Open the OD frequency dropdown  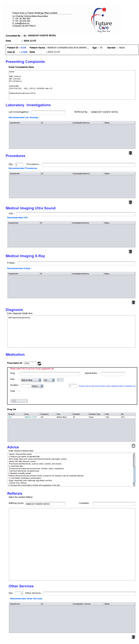[x=53, y=380]
